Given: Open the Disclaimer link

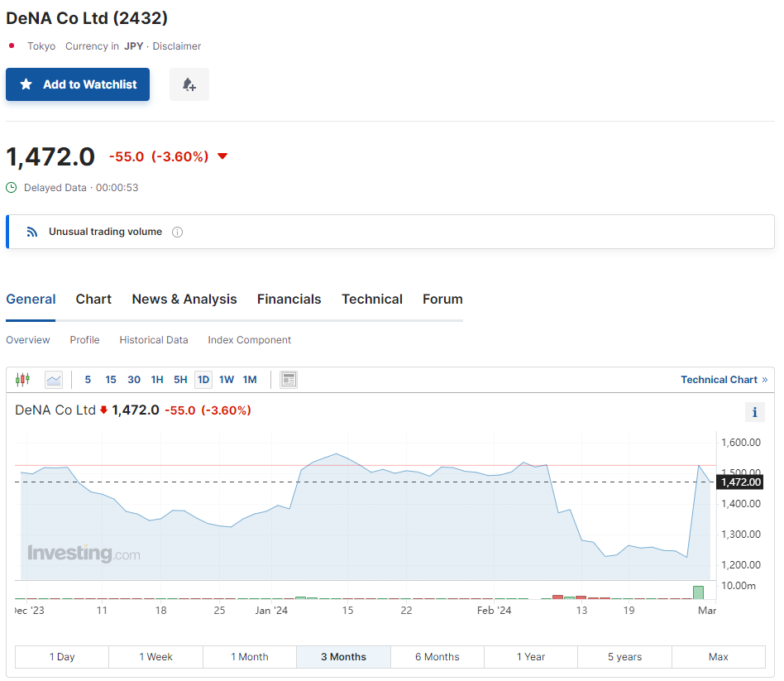Looking at the screenshot, I should (x=176, y=46).
